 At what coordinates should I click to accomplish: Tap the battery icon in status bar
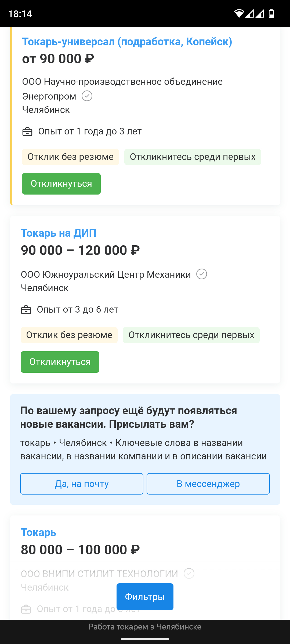pyautogui.click(x=271, y=13)
